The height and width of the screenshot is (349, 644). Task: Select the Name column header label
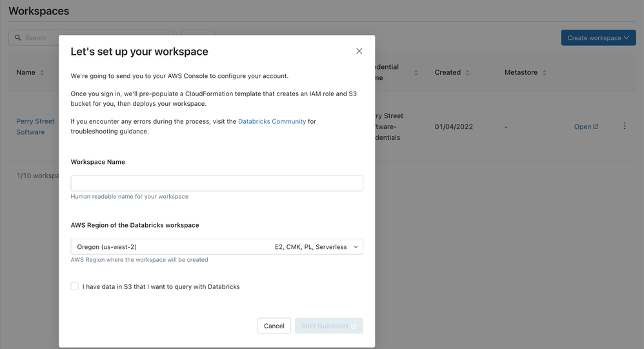click(x=26, y=72)
